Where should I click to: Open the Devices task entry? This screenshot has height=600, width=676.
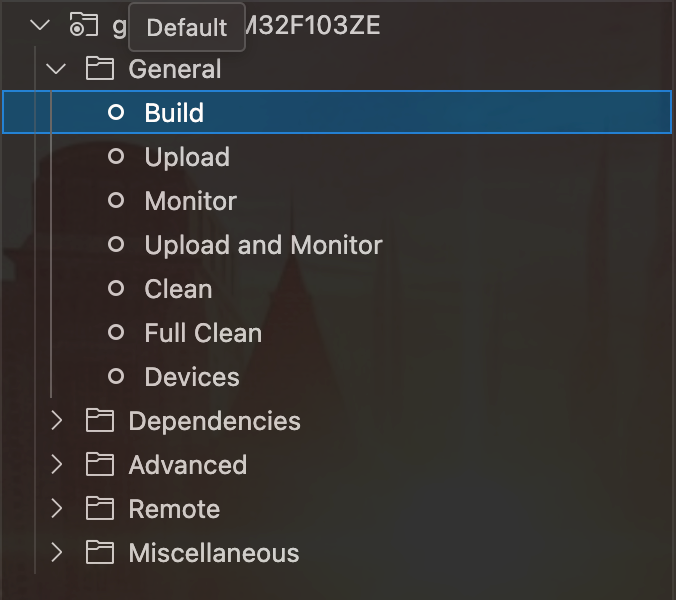(192, 377)
